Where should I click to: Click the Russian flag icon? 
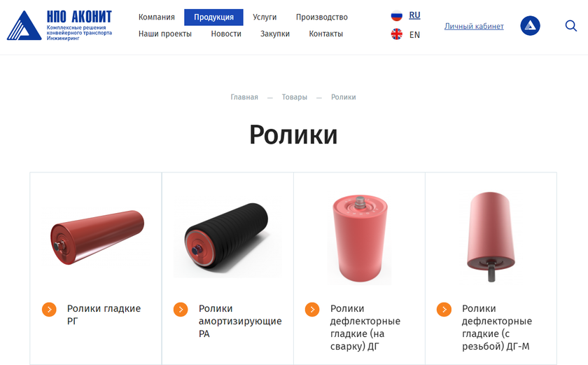coord(396,15)
